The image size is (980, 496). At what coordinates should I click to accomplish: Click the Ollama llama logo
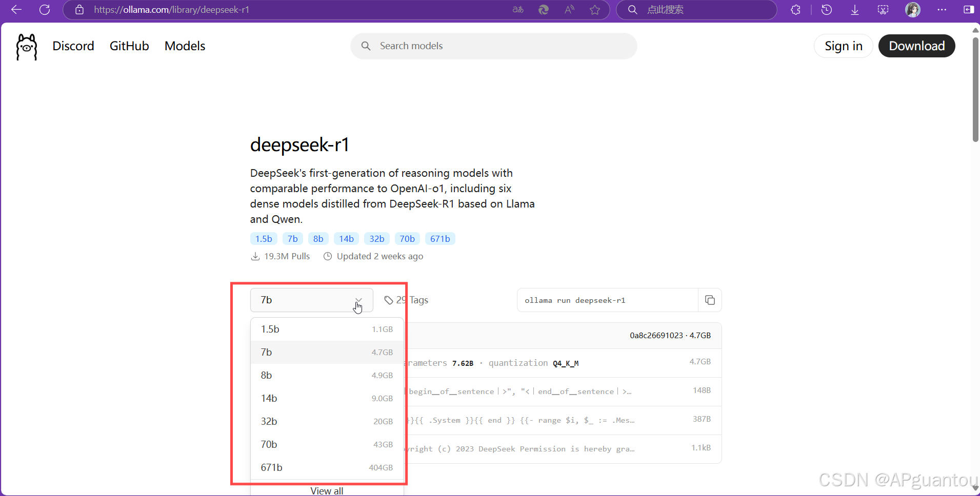(27, 47)
